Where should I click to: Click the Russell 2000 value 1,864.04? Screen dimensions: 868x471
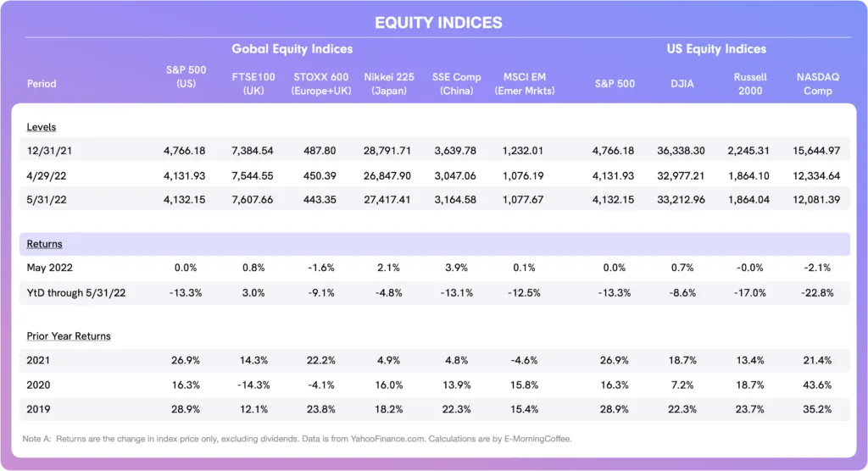coord(748,200)
